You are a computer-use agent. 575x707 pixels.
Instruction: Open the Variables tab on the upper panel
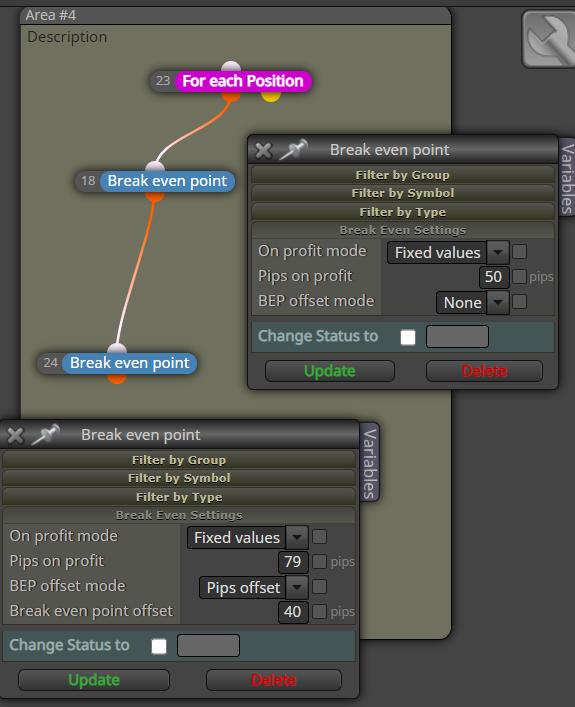coord(567,178)
